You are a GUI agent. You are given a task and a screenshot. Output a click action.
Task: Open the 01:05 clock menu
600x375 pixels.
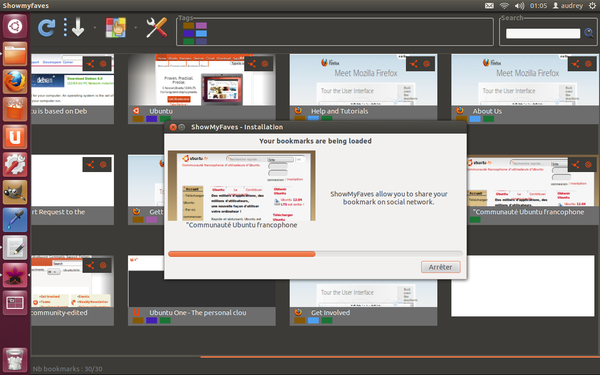point(538,5)
